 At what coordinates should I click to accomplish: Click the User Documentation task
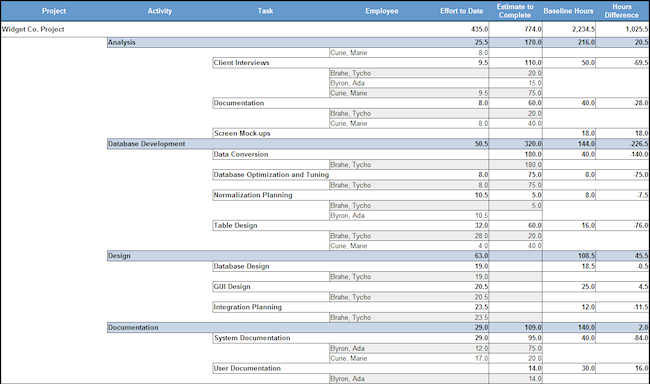click(247, 368)
